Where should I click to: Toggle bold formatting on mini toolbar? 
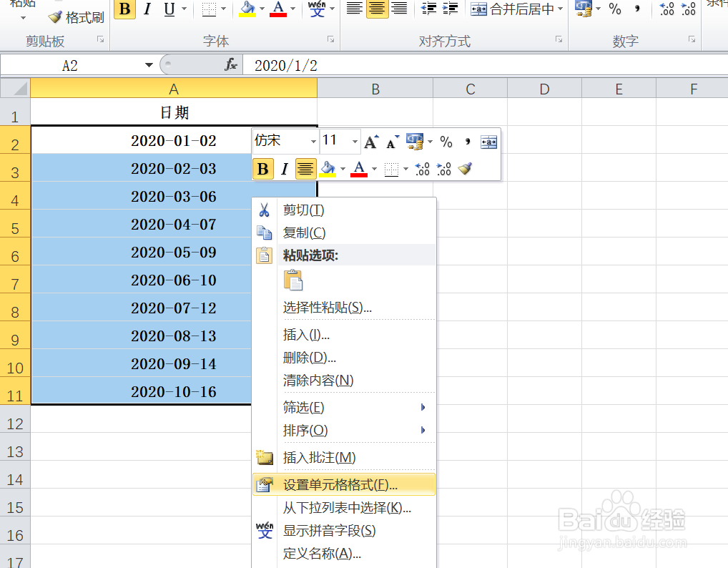[x=265, y=169]
